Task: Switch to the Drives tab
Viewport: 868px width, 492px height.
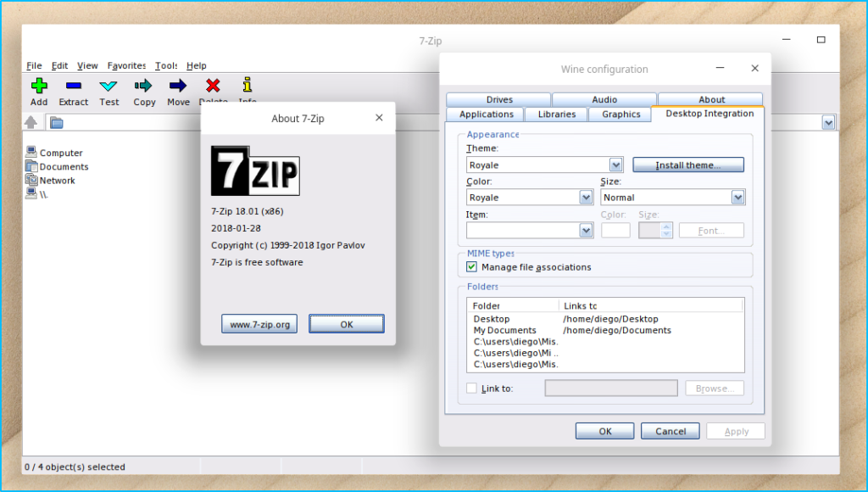Action: pos(498,100)
